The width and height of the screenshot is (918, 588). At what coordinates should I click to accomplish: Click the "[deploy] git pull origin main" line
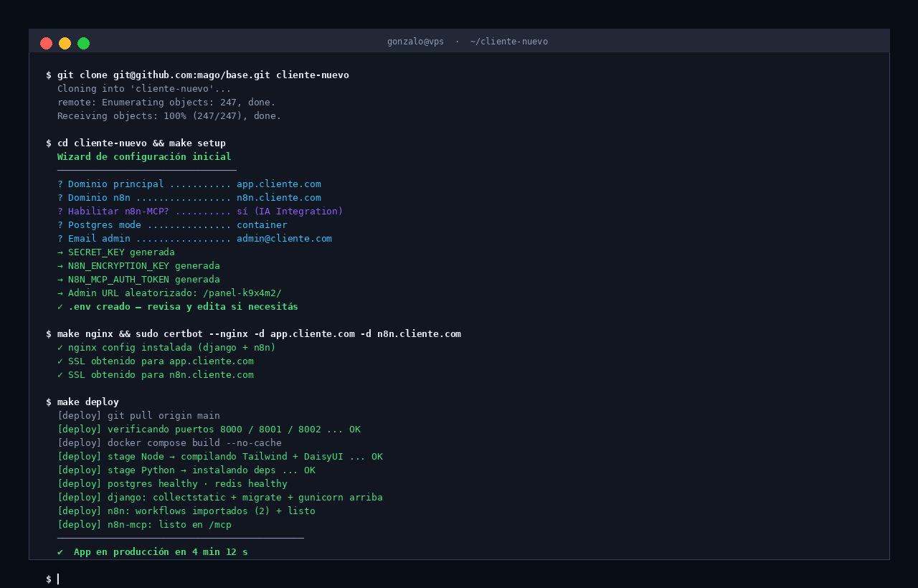click(138, 416)
